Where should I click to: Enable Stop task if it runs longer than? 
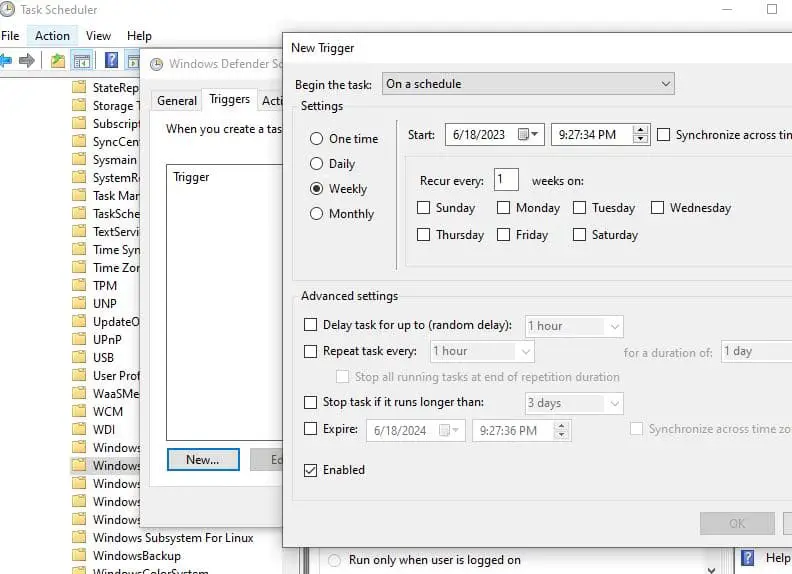pos(311,402)
